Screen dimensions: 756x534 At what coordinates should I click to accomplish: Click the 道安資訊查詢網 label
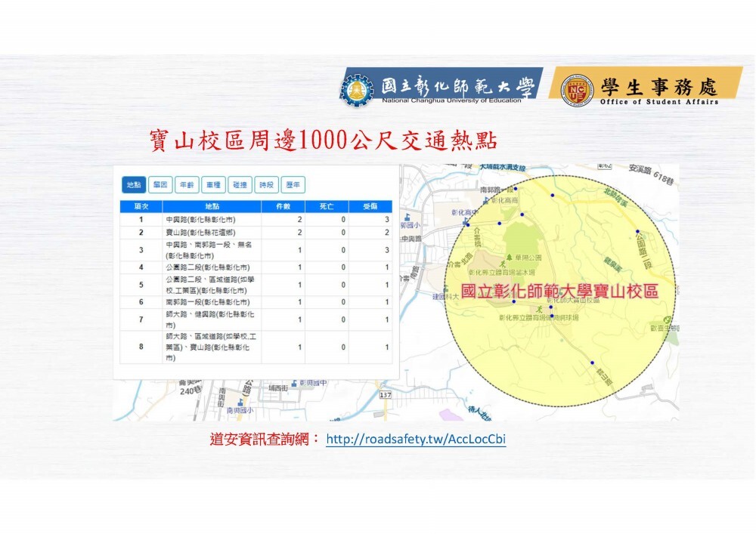coord(264,439)
